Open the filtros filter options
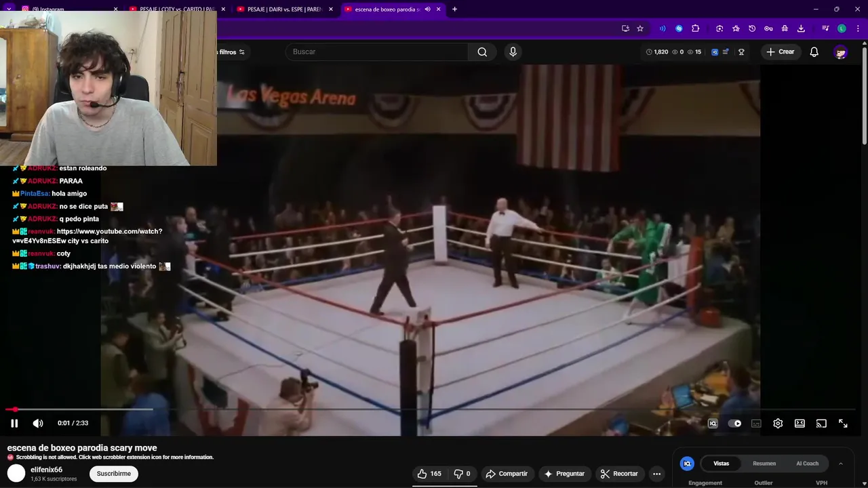Viewport: 868px width, 488px height. pyautogui.click(x=231, y=52)
